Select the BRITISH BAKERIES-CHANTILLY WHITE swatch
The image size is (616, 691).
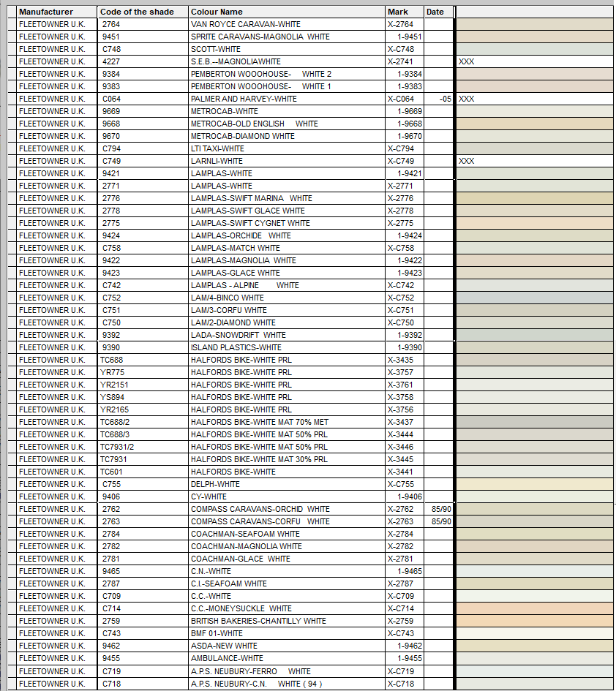click(535, 621)
